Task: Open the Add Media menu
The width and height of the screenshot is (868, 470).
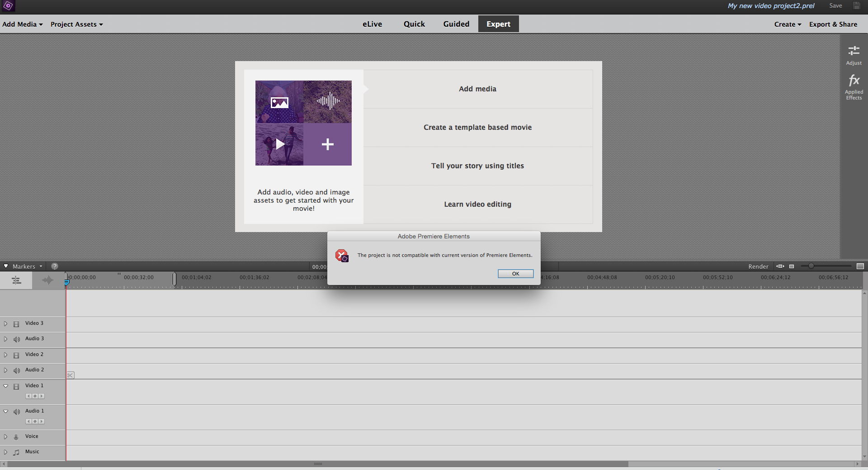Action: click(23, 24)
